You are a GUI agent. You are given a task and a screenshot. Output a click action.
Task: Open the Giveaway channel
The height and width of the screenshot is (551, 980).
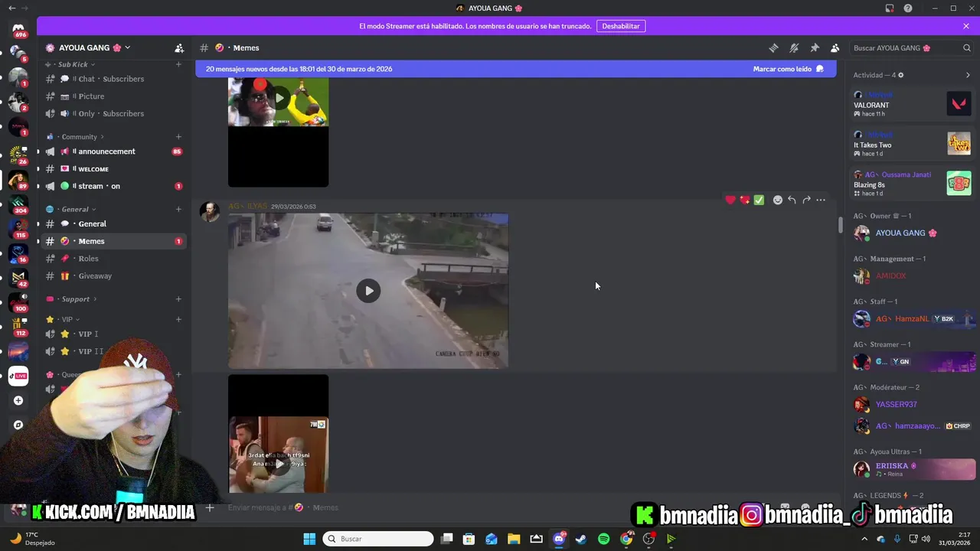(113, 275)
